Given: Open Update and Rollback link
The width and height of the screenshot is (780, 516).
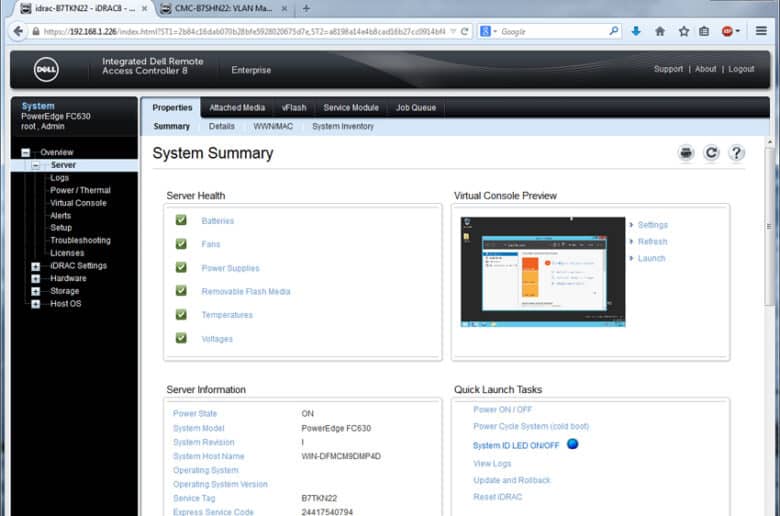Looking at the screenshot, I should 511,480.
